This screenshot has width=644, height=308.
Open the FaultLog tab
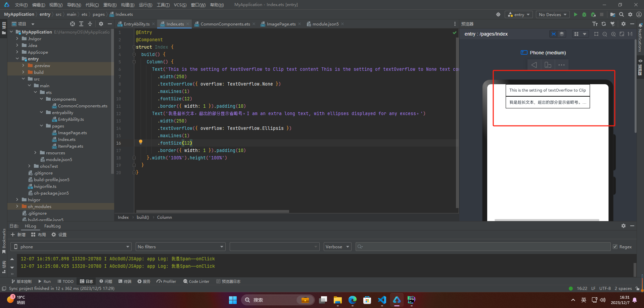click(52, 226)
